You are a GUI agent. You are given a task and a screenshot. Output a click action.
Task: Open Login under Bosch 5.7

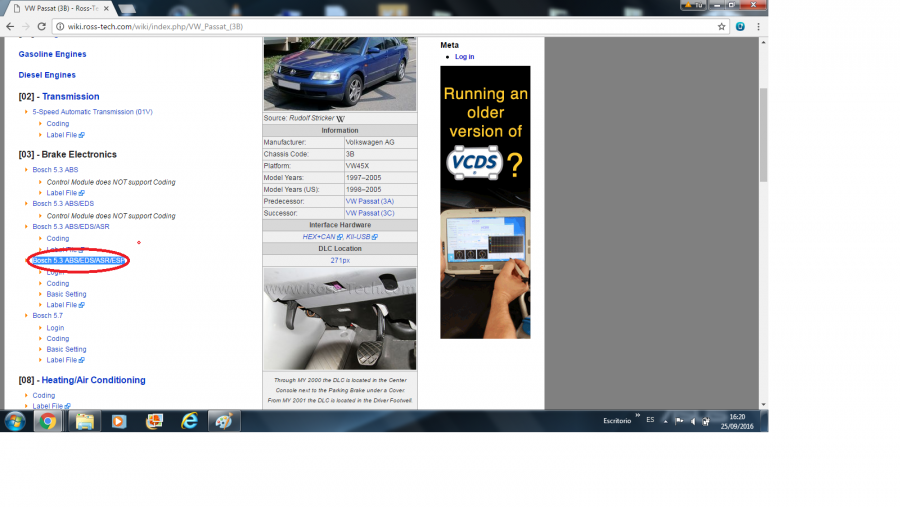click(x=55, y=328)
